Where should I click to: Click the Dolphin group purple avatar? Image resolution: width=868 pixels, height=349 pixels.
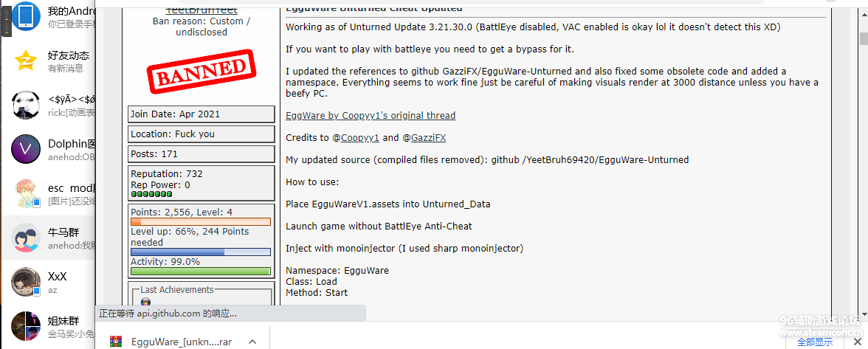point(26,149)
